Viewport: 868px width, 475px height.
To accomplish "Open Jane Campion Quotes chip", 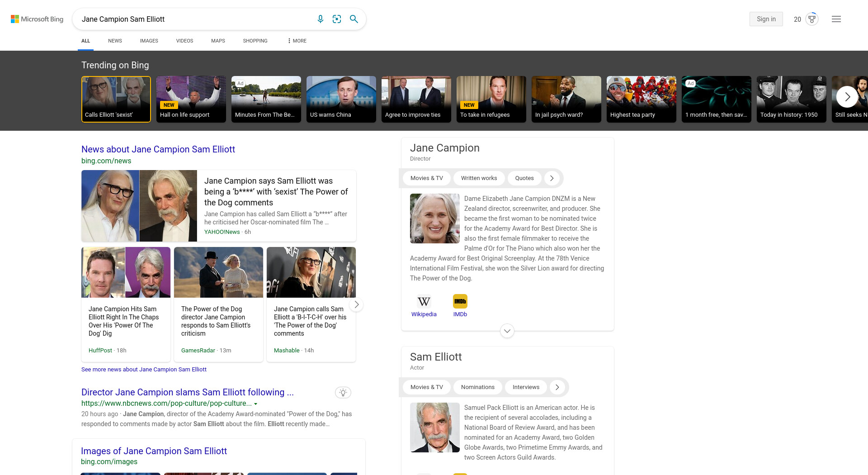I will 524,178.
